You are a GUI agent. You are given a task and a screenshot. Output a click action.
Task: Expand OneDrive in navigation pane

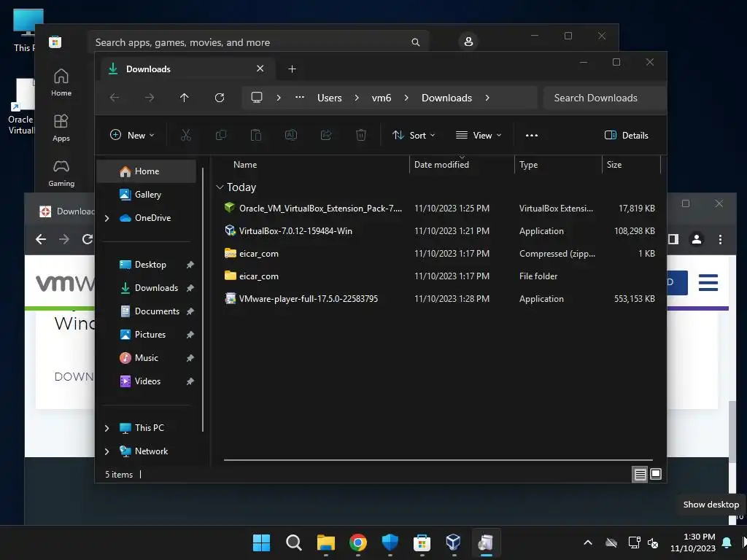[x=107, y=218]
